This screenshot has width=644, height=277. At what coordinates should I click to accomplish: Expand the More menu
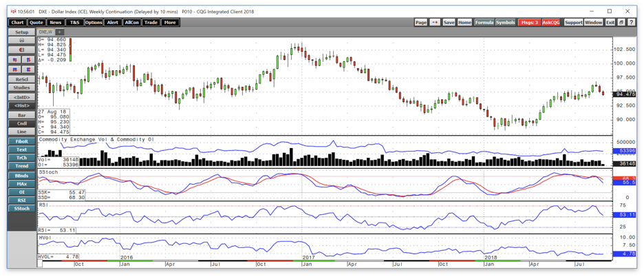(170, 23)
